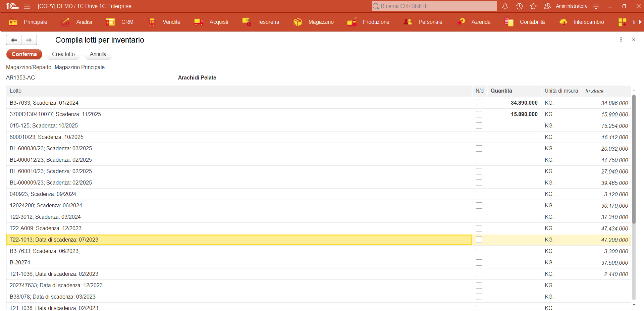Open the Produzione section

[x=376, y=22]
